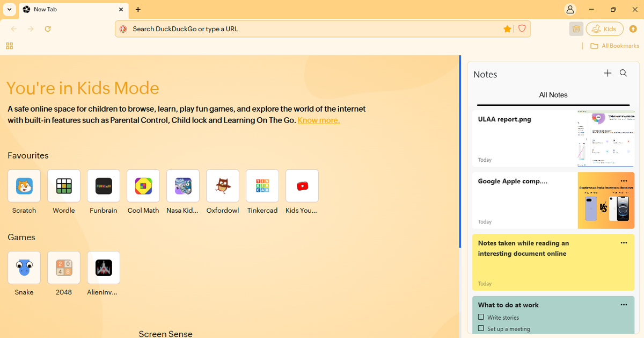View the Google vs Apple phone thumbnail

[606, 200]
